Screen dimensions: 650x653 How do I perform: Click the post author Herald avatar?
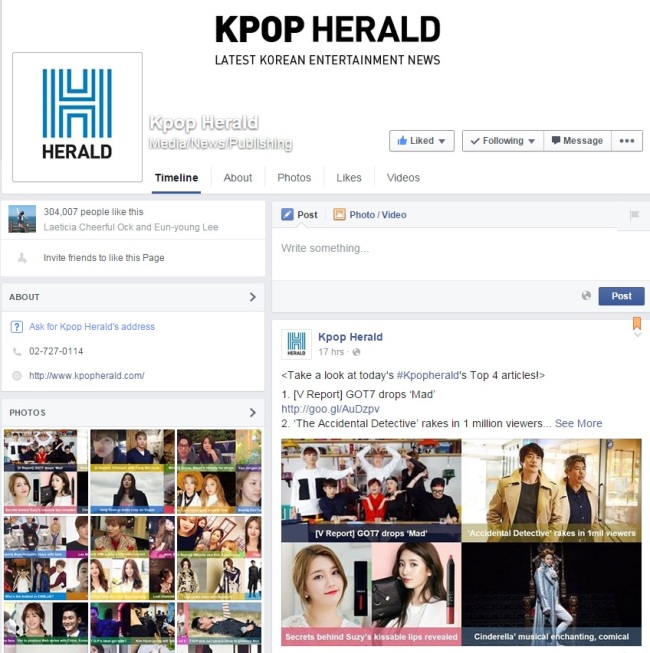[x=296, y=344]
